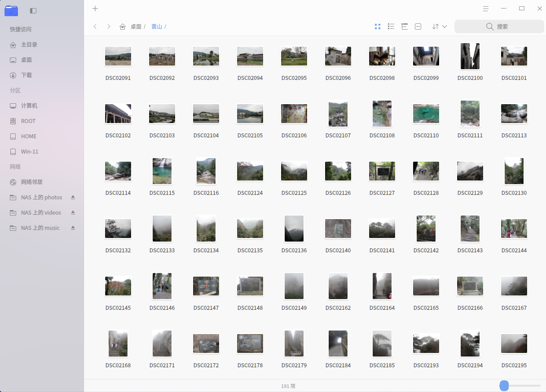This screenshot has height=392, width=546.
Task: Focus the 搜索 search field
Action: pos(499,26)
